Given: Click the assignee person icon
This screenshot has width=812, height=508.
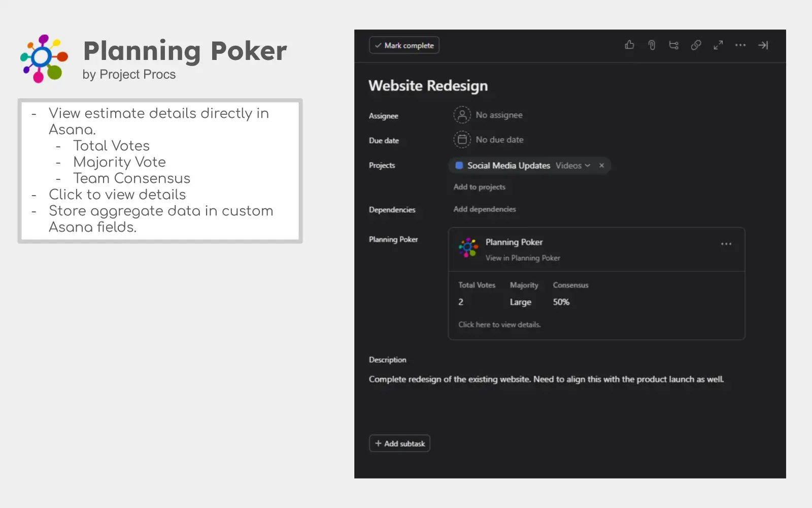Looking at the screenshot, I should [462, 115].
